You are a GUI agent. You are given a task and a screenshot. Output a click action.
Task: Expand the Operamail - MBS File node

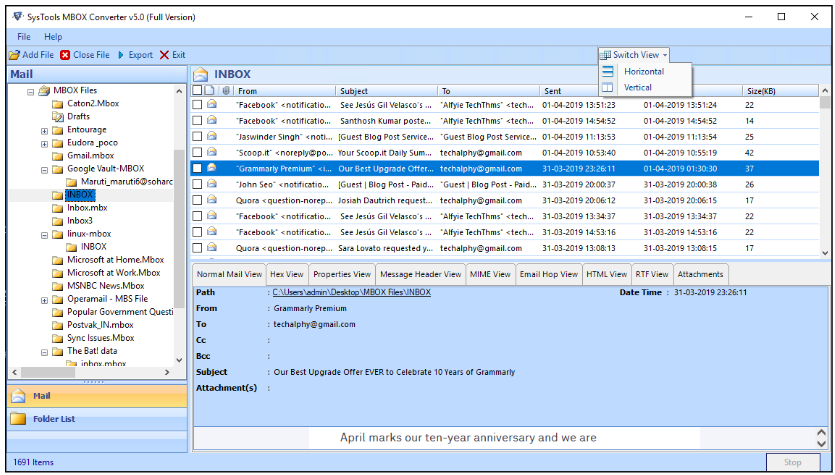45,300
